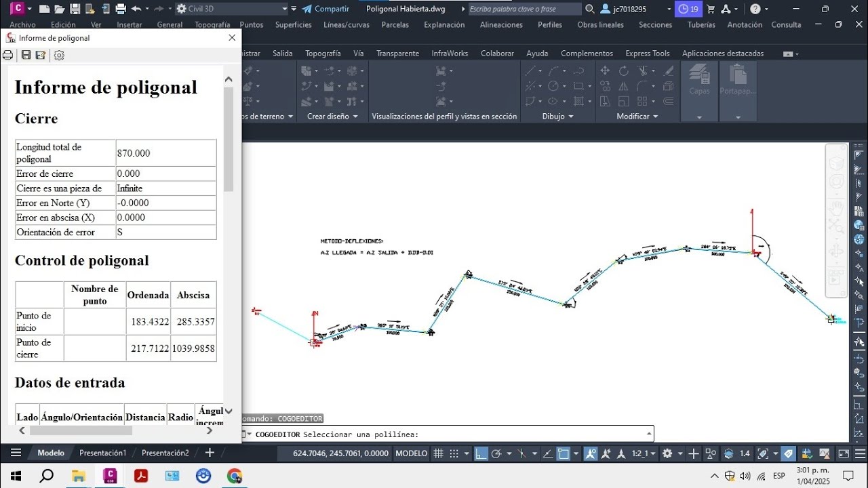Click the keyword search field in title bar

pos(524,9)
